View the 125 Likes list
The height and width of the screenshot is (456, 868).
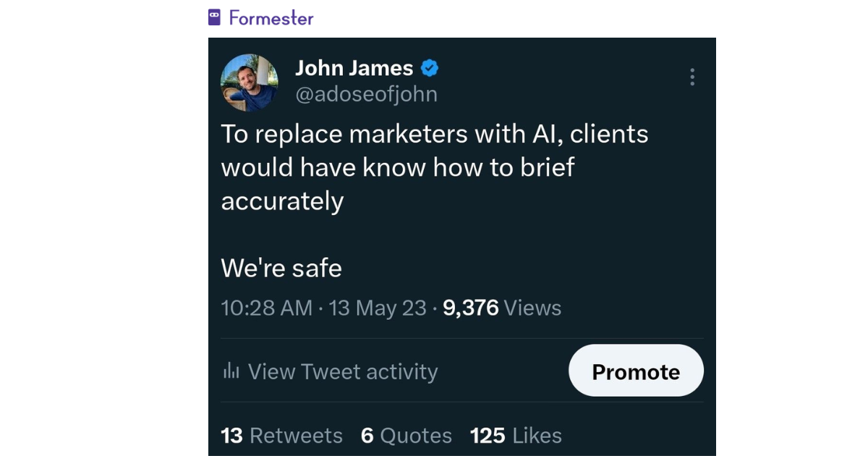[x=516, y=436]
